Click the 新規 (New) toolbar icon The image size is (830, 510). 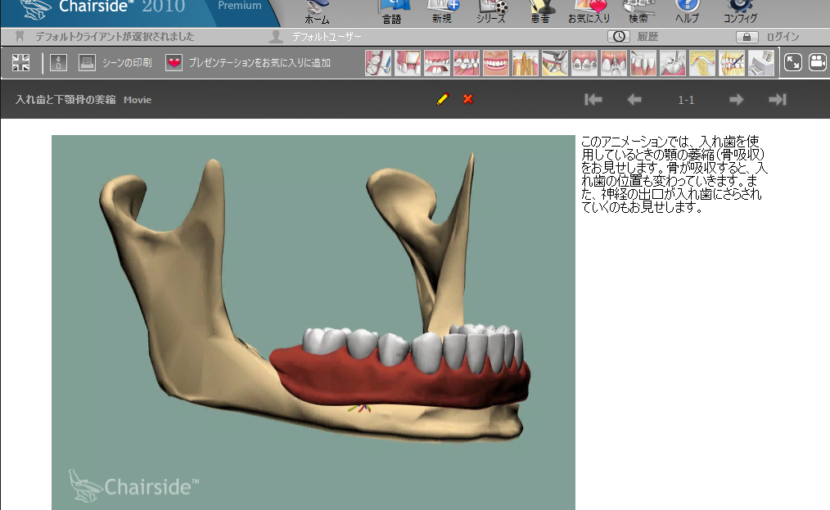tap(442, 11)
